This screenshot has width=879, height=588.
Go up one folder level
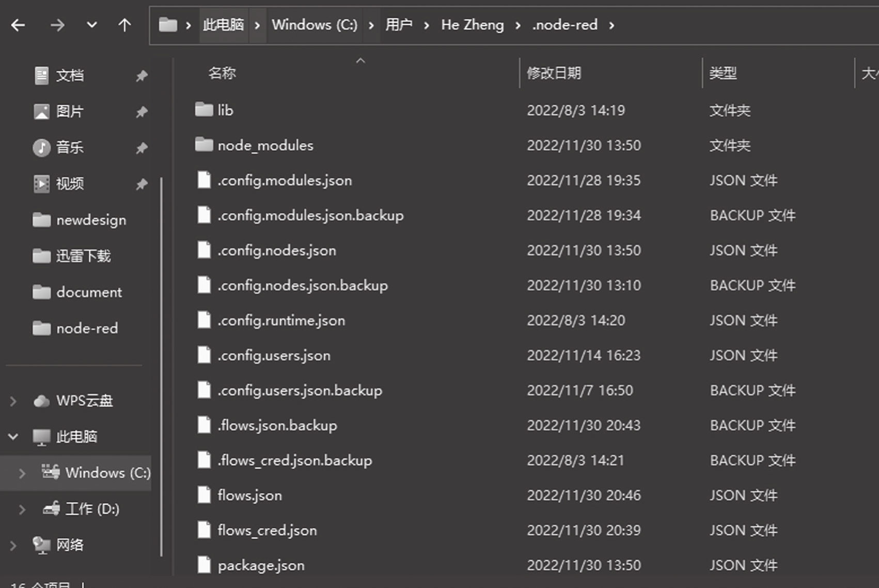tap(124, 25)
